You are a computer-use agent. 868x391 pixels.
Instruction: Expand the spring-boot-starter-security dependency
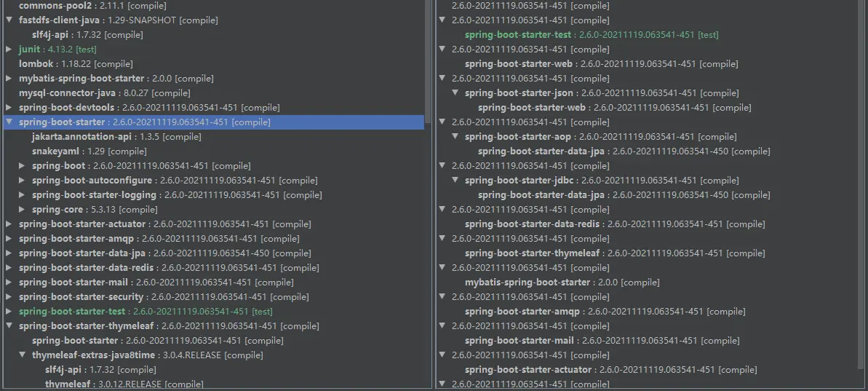9,297
